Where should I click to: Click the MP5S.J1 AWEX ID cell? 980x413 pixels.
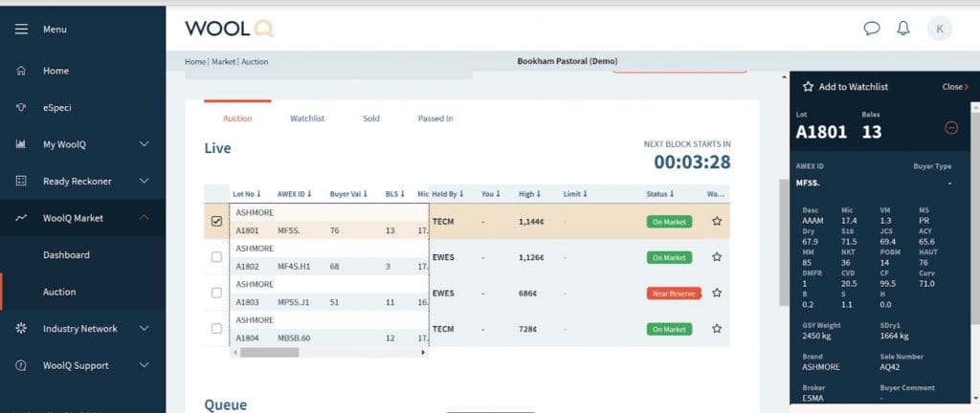(293, 302)
